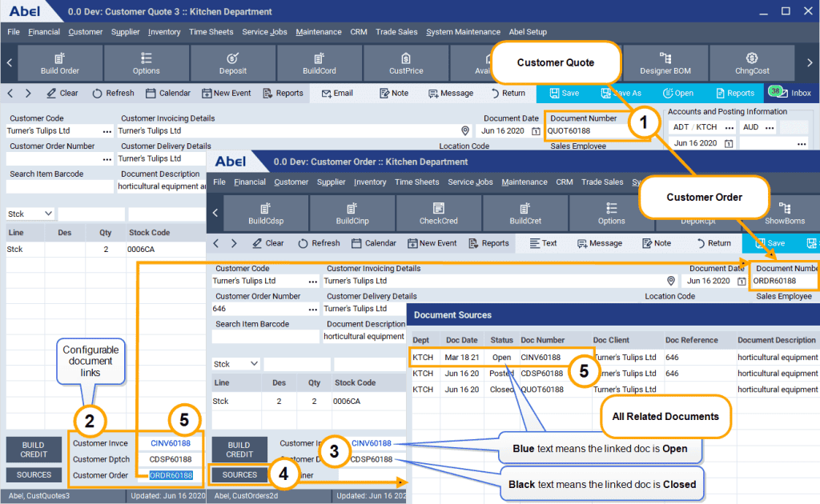Open the BuildCinp tool in Customer Order

[x=352, y=213]
